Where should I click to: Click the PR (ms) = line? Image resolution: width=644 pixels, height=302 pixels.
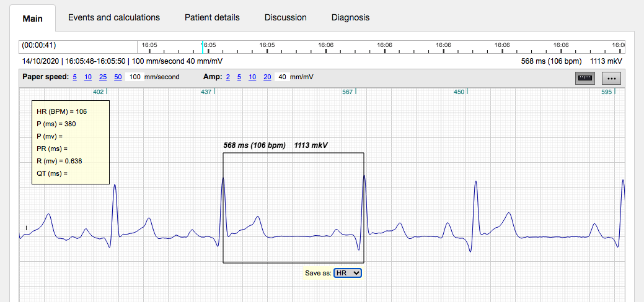pos(51,149)
